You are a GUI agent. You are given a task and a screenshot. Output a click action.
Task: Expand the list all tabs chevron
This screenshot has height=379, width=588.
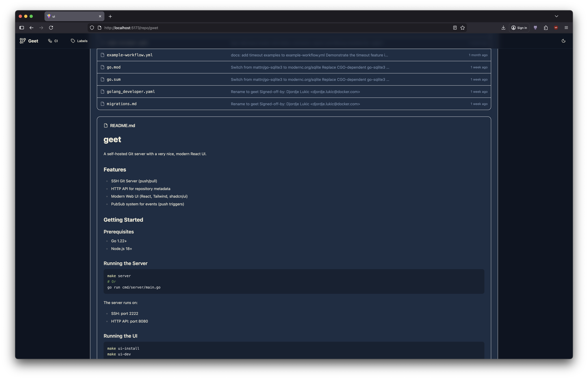[556, 16]
